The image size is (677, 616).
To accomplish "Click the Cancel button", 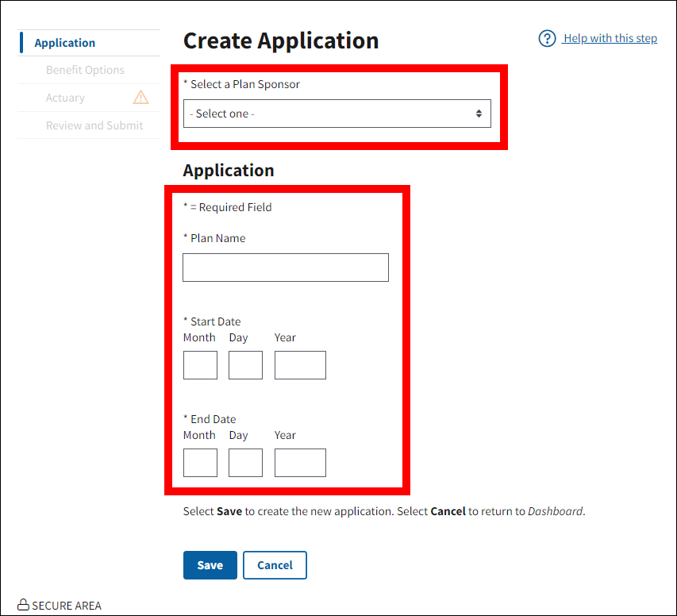I will tap(275, 565).
